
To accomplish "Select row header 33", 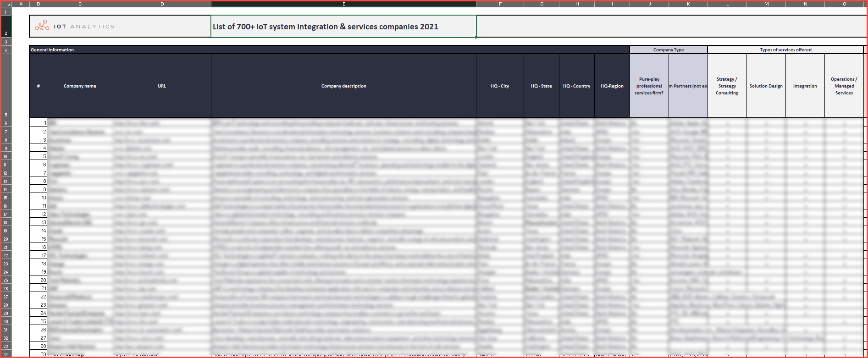I will click(x=6, y=346).
